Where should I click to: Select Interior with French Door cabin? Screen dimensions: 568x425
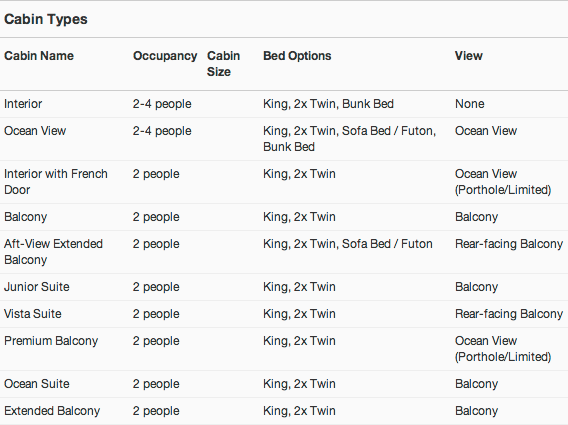pyautogui.click(x=56, y=182)
